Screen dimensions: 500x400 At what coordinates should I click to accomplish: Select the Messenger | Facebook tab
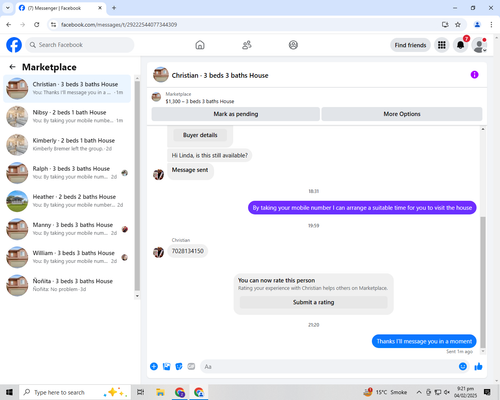tap(61, 8)
